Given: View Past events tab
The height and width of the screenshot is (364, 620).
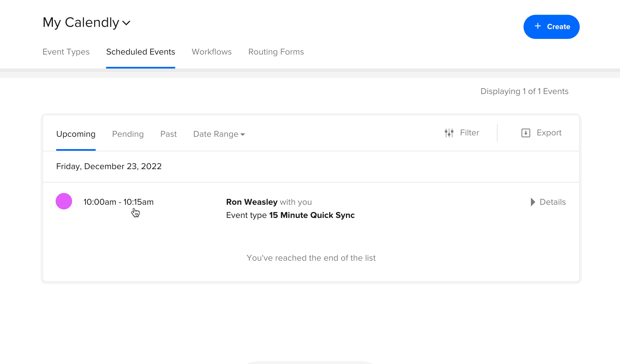Looking at the screenshot, I should click(x=169, y=134).
